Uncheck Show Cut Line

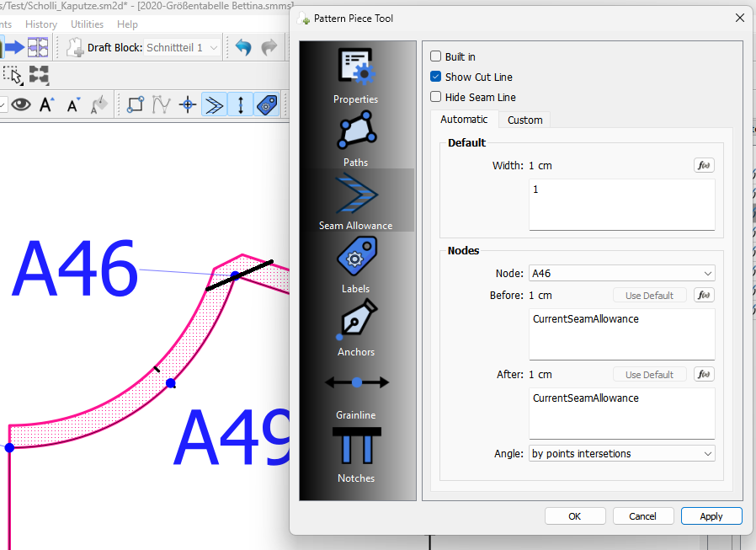tap(436, 77)
